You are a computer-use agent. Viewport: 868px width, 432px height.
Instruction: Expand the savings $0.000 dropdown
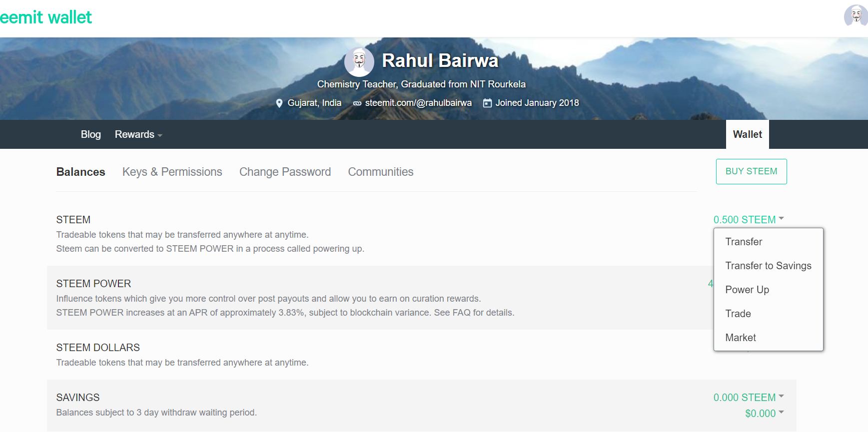(765, 414)
